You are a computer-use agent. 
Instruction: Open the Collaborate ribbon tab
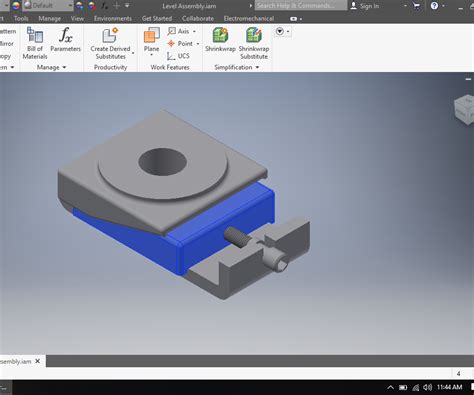click(198, 19)
